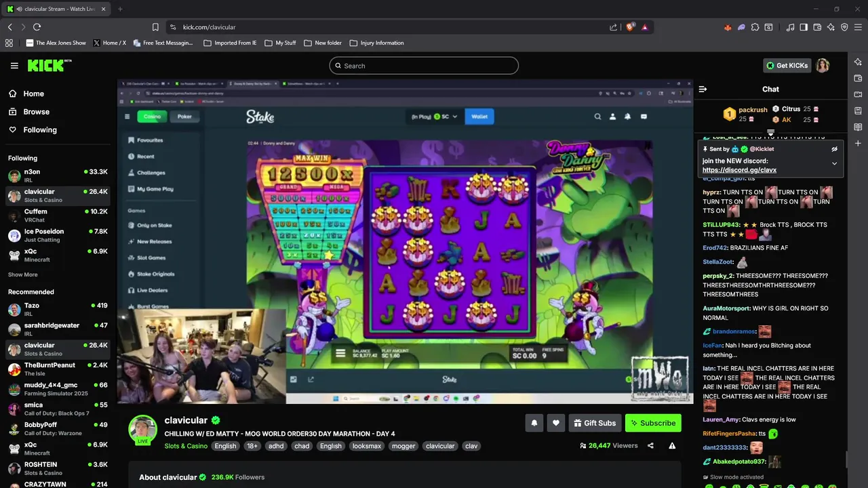Click the Subscribe button
868x488 pixels.
point(653,423)
